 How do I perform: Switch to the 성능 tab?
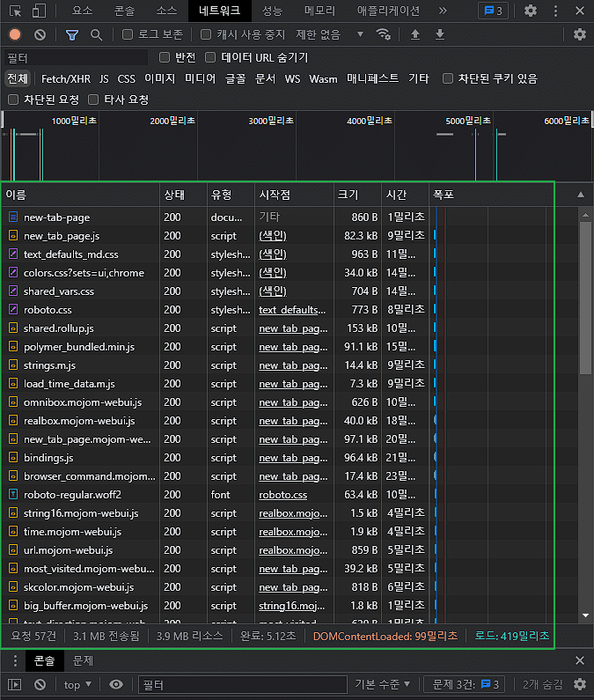pyautogui.click(x=272, y=11)
